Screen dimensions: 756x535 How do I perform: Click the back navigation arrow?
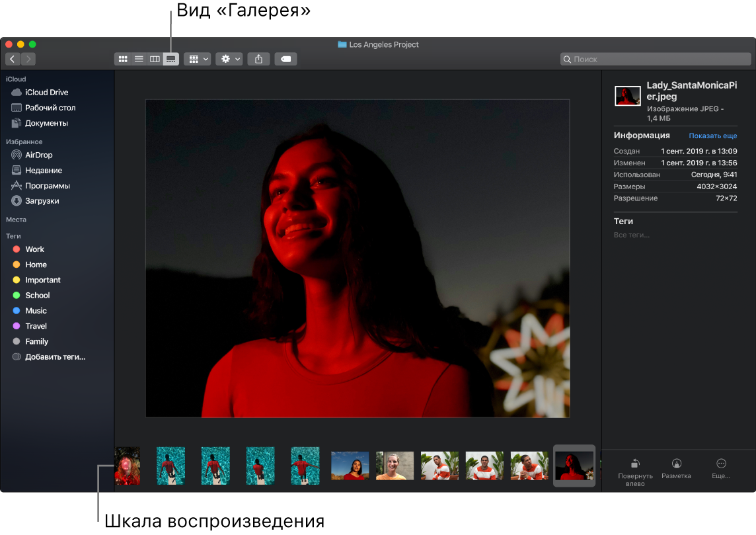click(12, 59)
